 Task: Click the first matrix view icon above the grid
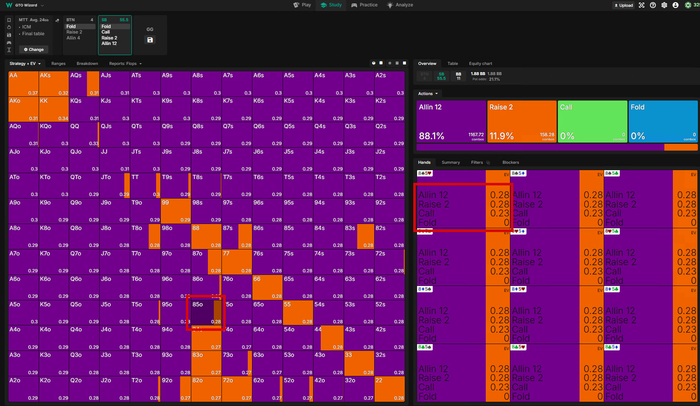[374, 63]
